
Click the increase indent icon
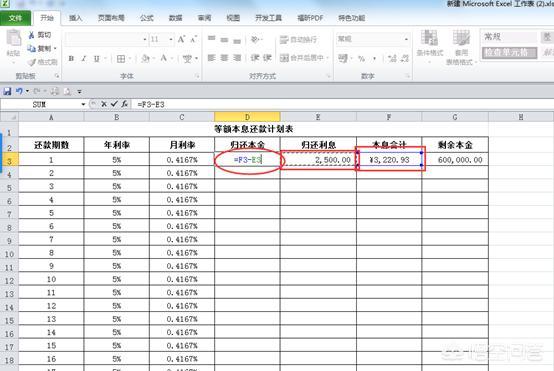tap(267, 58)
